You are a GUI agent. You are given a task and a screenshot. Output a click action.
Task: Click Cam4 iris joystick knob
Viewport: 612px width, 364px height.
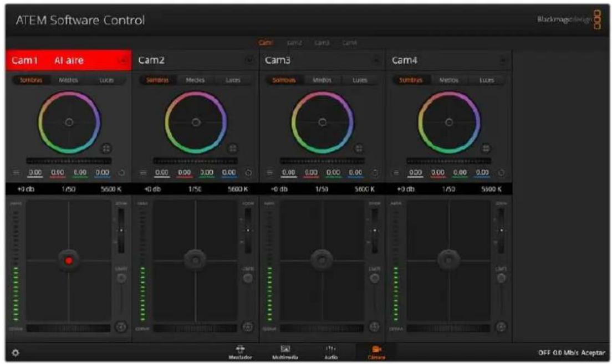point(449,260)
